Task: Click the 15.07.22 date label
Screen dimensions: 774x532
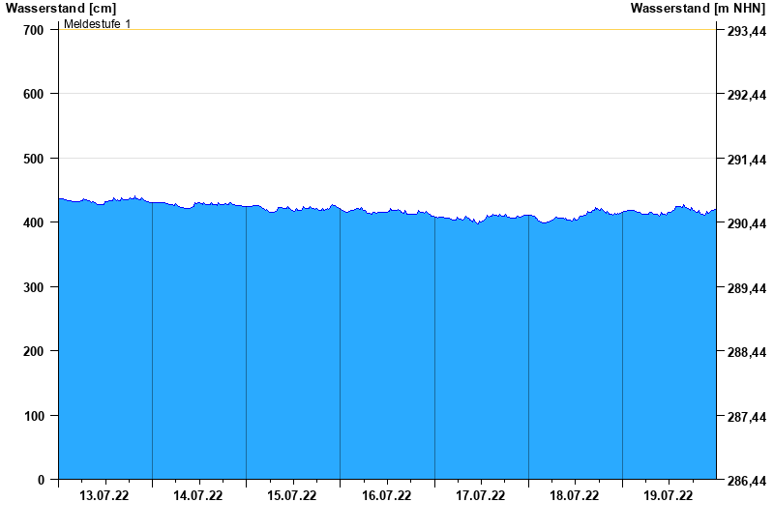Action: tap(292, 496)
